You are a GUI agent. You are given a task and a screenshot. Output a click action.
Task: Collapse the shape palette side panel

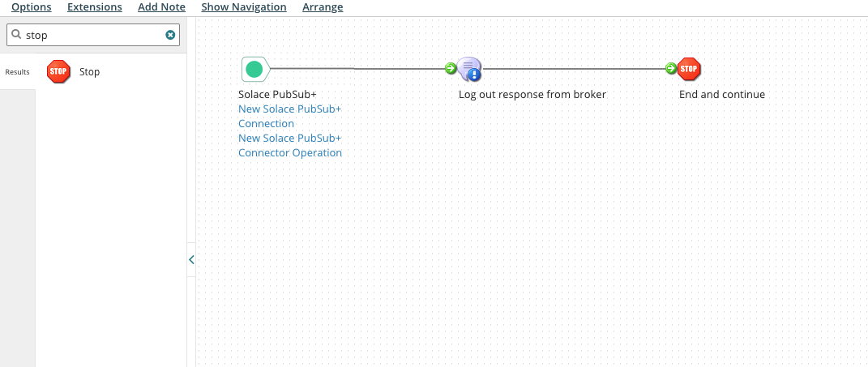pyautogui.click(x=191, y=260)
